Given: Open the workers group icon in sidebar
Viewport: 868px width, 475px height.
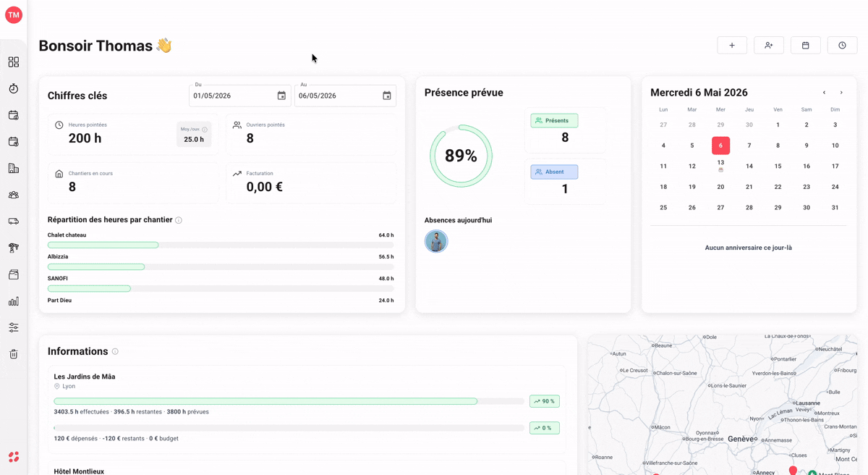Looking at the screenshot, I should (14, 195).
